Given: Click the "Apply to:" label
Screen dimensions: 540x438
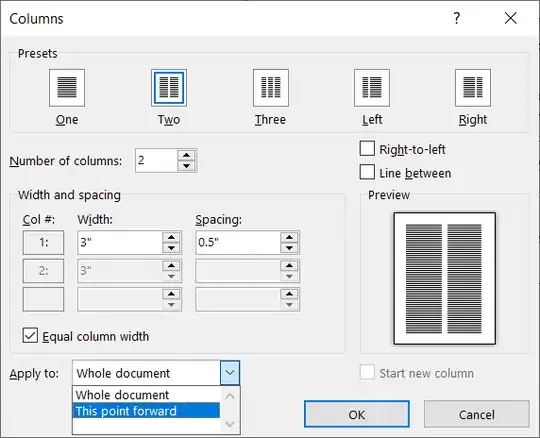Looking at the screenshot, I should click(34, 374).
